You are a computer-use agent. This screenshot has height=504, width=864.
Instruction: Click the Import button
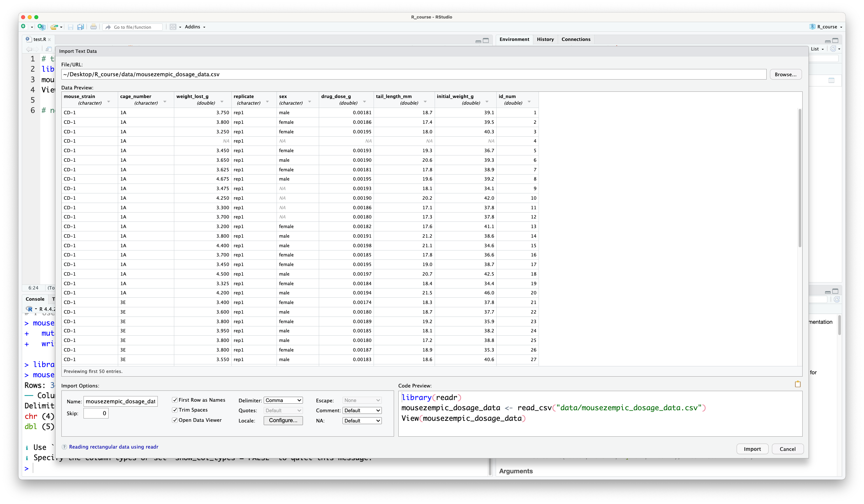click(752, 449)
